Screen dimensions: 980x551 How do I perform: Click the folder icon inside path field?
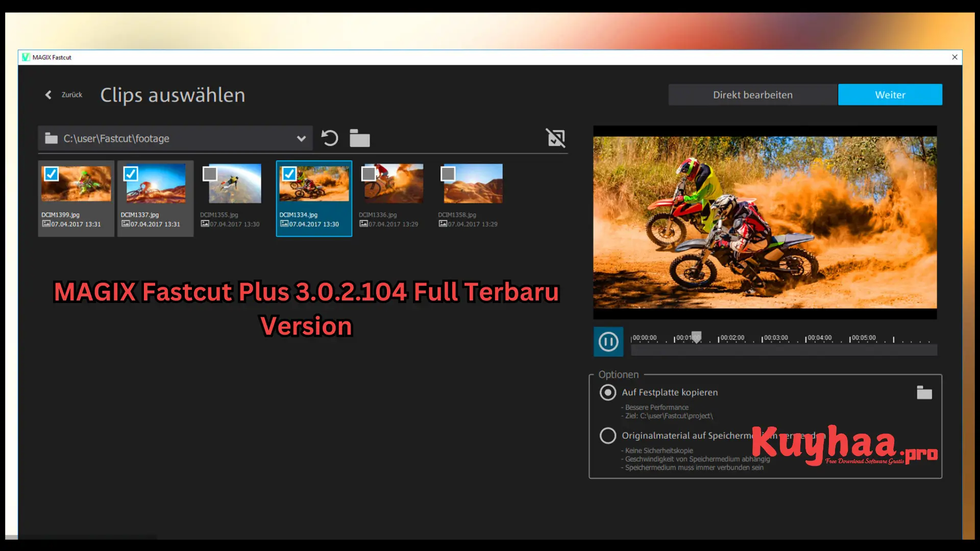(x=51, y=138)
